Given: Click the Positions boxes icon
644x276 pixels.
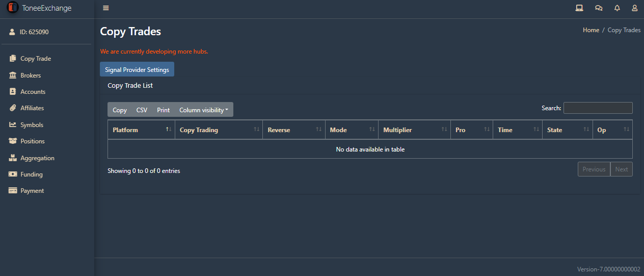Looking at the screenshot, I should pos(13,141).
